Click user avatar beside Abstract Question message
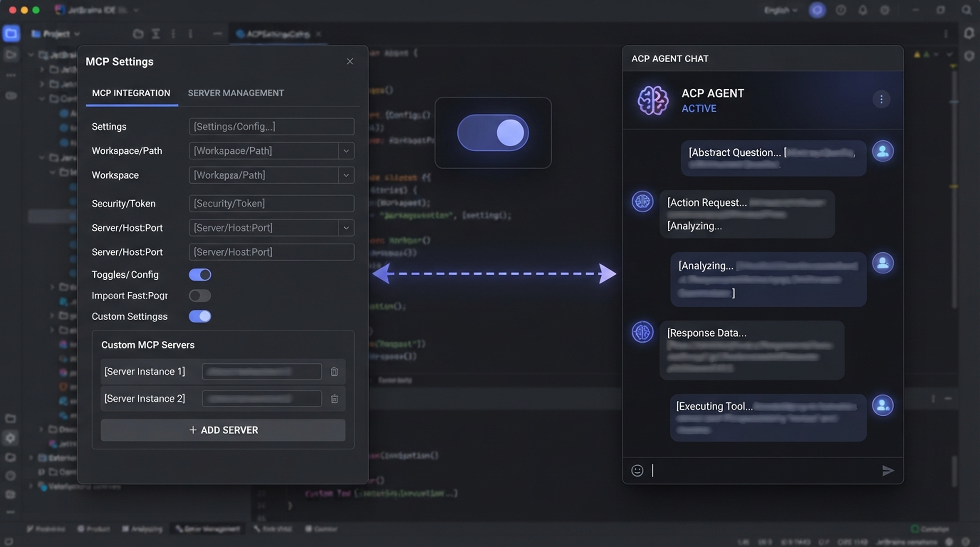 [883, 151]
